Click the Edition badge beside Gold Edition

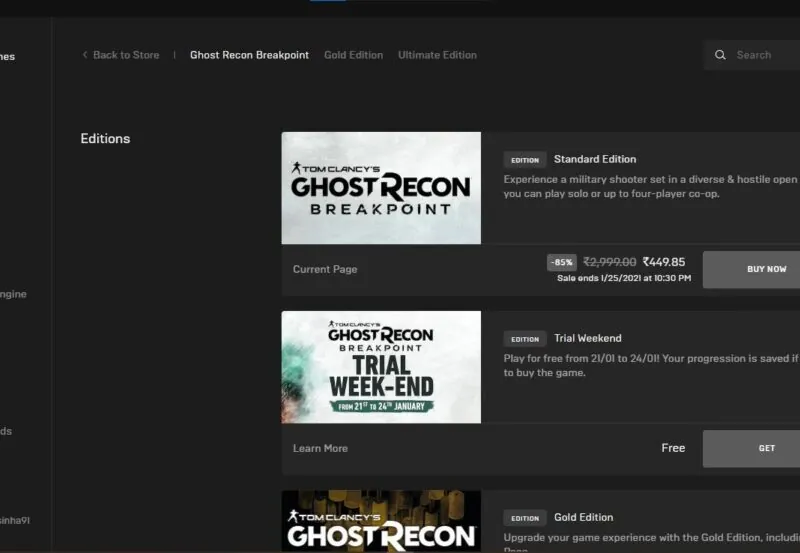525,518
